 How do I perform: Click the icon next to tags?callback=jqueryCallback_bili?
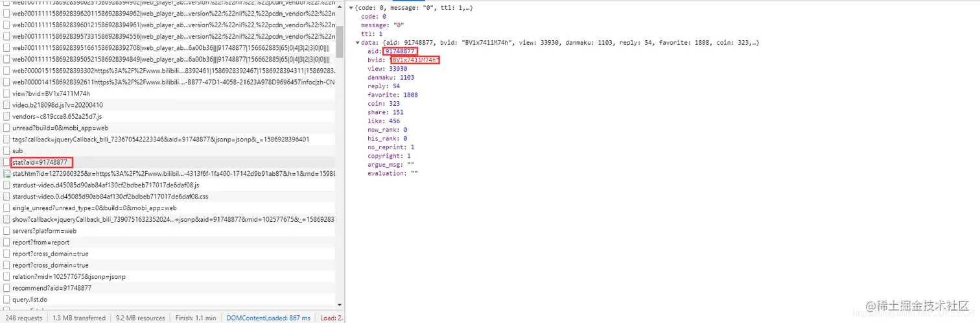6,139
